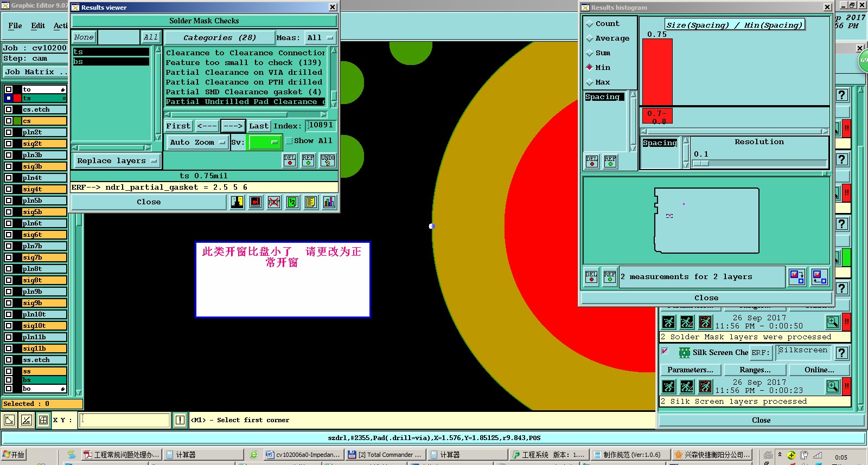Click exclamation icon beside coordinate field
The width and height of the screenshot is (868, 465).
(180, 420)
